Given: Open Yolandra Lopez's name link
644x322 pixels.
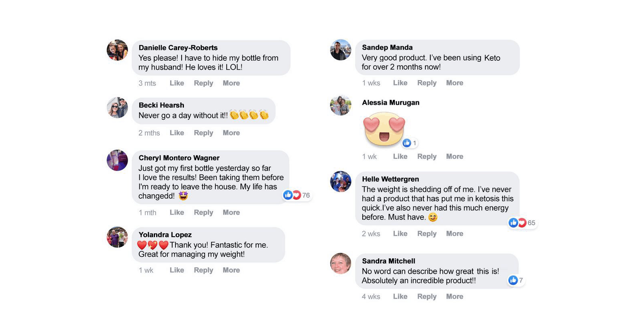Looking at the screenshot, I should (165, 235).
